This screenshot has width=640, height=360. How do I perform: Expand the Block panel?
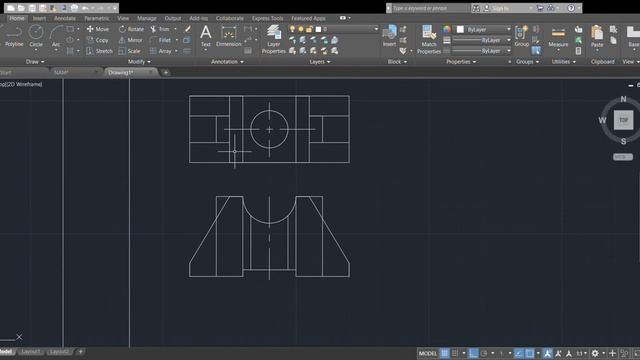coord(397,62)
